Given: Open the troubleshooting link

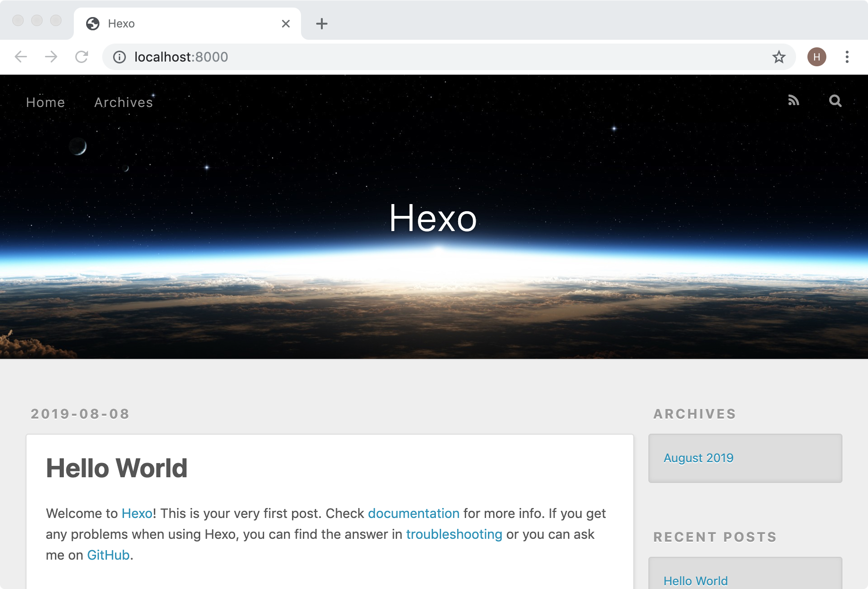Looking at the screenshot, I should pos(454,534).
